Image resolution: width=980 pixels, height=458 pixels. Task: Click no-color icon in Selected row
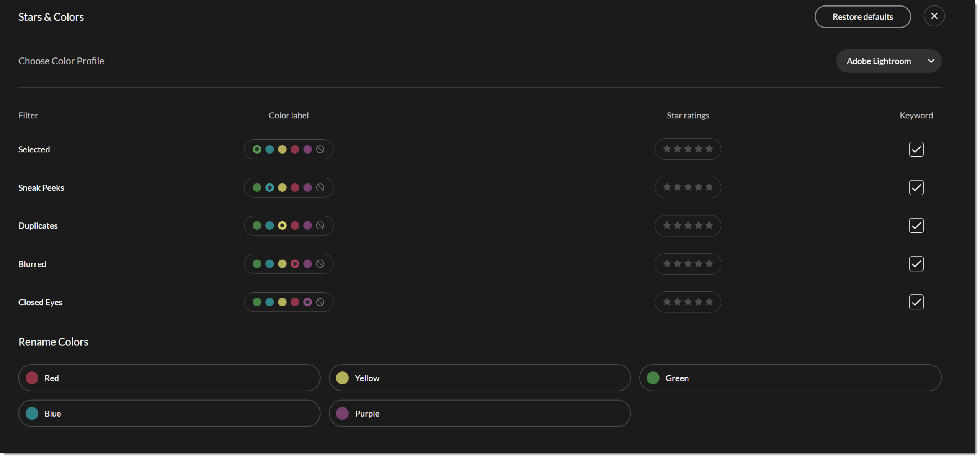click(320, 149)
